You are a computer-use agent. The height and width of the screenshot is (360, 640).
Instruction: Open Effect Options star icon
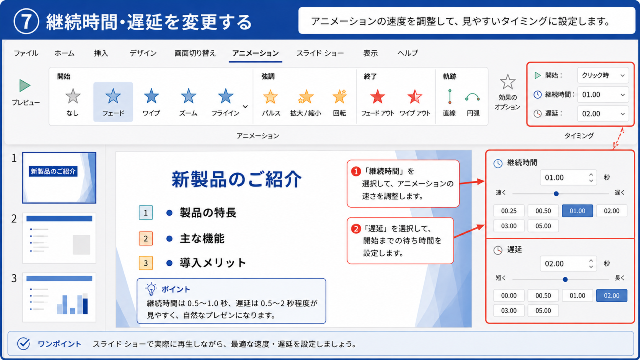(507, 82)
